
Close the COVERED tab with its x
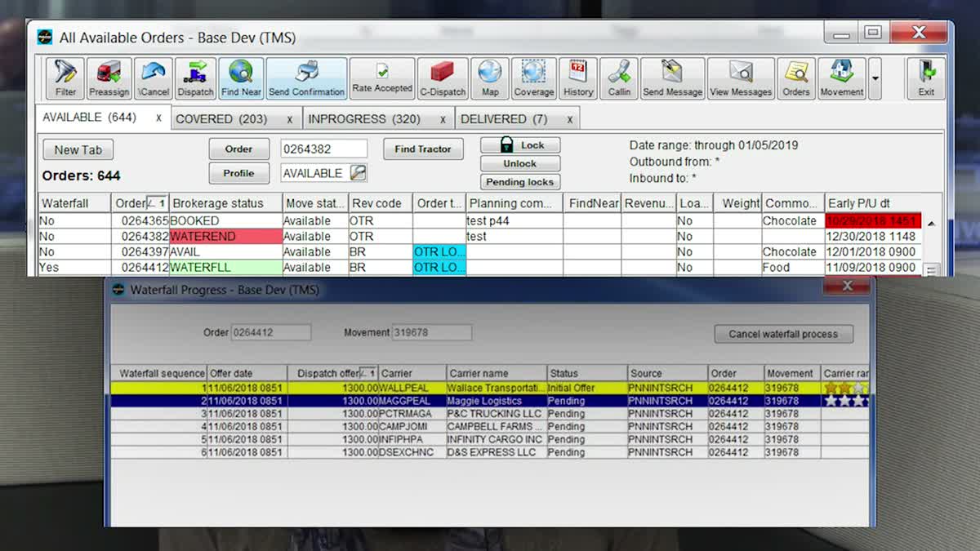pos(289,119)
